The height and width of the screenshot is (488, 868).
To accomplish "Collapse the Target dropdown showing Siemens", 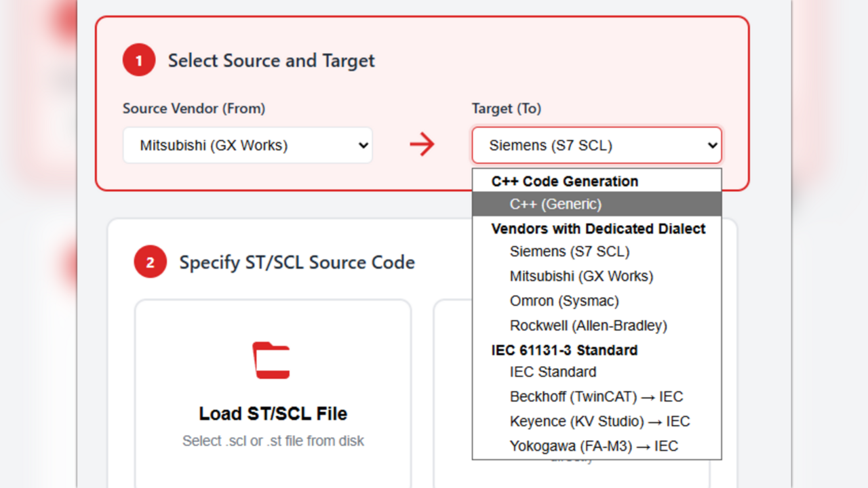I will [x=597, y=145].
